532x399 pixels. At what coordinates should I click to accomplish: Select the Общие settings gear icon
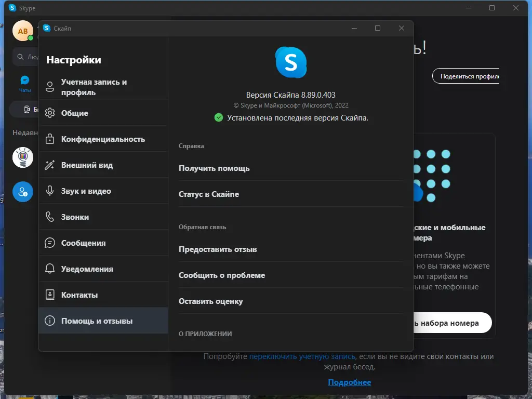point(50,113)
